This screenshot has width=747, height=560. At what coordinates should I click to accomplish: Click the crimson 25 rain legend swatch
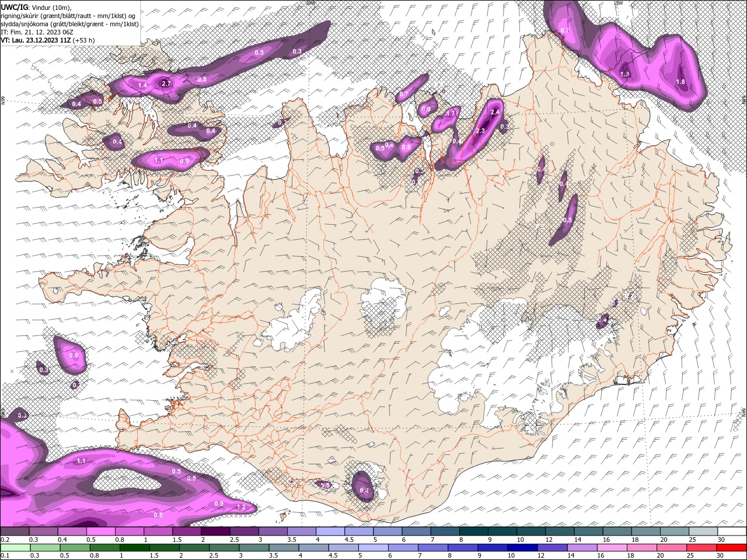(x=701, y=548)
